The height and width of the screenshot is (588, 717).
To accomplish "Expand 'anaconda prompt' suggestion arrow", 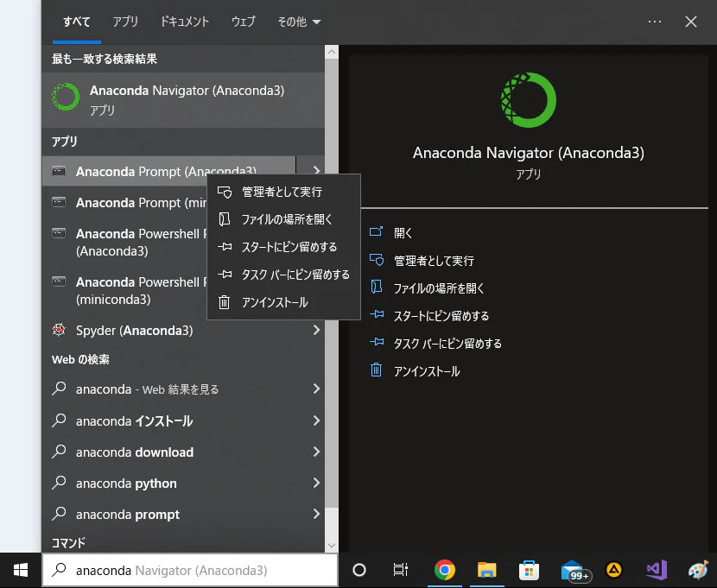I will click(x=316, y=514).
